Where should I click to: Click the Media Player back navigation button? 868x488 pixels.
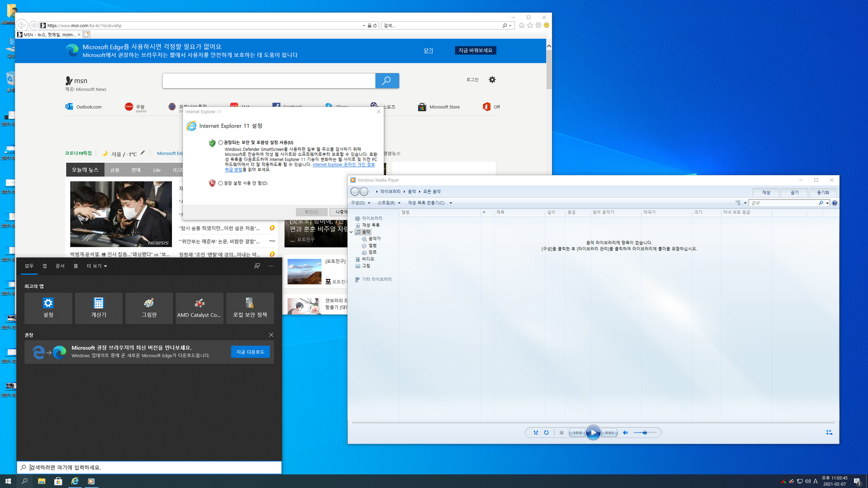point(355,192)
